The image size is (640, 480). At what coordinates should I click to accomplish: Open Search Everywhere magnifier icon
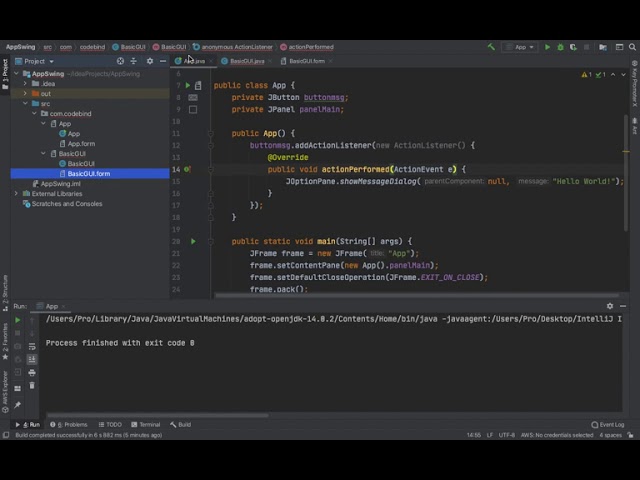(x=632, y=47)
